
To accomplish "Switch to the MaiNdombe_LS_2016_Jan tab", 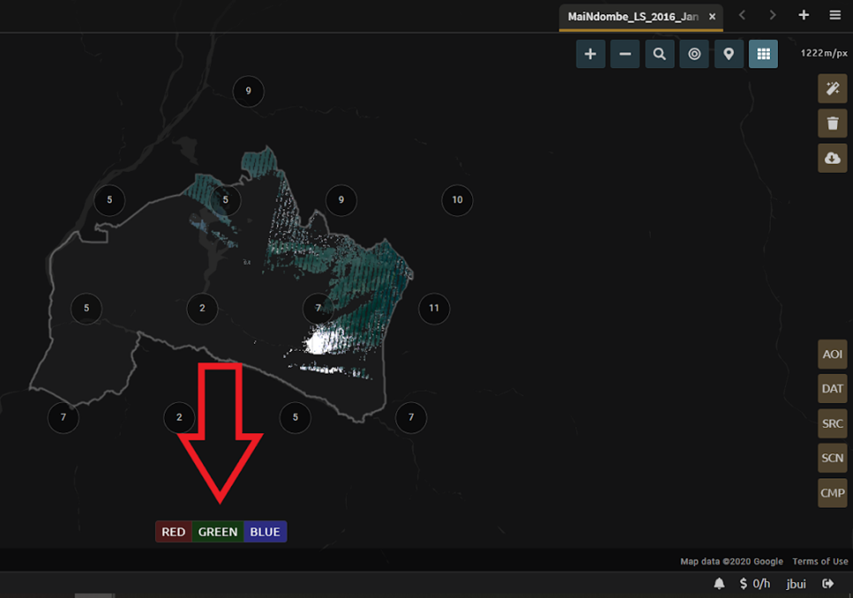I will point(633,17).
